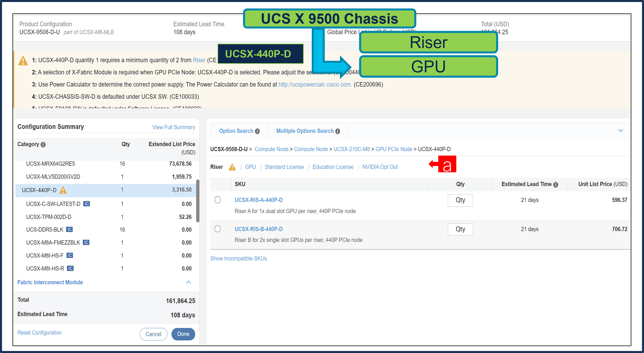This screenshot has width=644, height=353.
Task: Open View Full Summary link
Action: (173, 127)
